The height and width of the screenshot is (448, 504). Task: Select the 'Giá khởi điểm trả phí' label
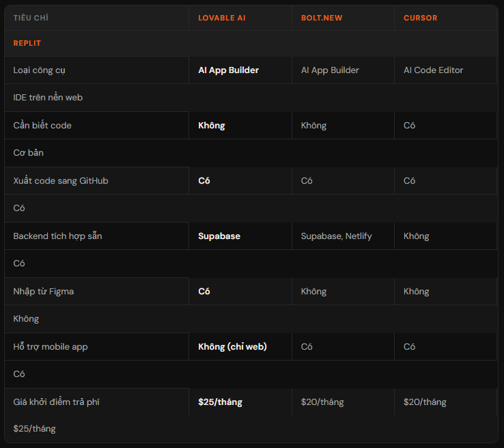click(x=56, y=402)
